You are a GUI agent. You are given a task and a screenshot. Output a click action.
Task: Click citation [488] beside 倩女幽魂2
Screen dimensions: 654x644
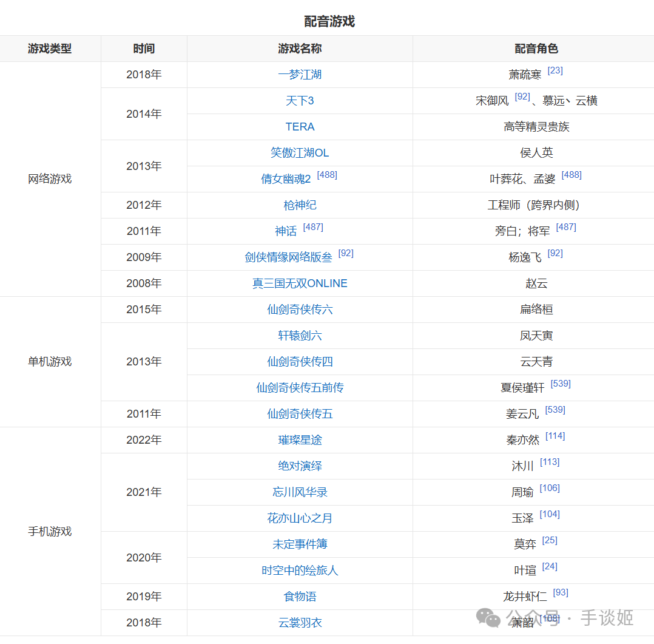(x=327, y=175)
